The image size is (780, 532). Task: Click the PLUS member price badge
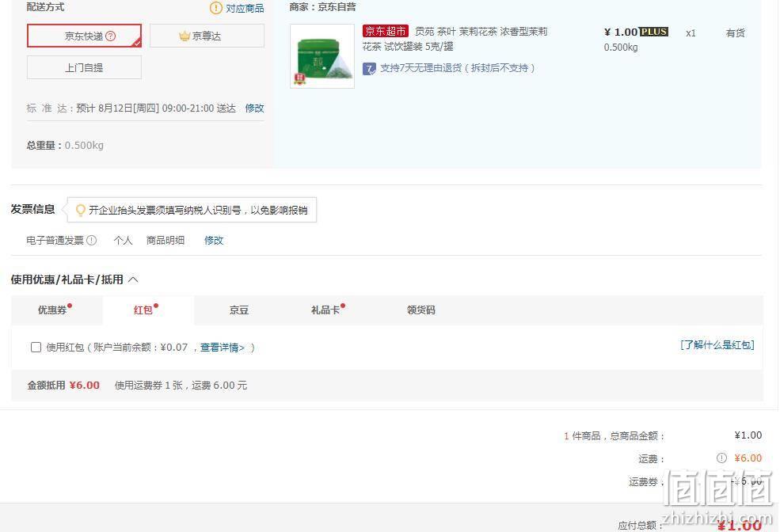[x=653, y=32]
